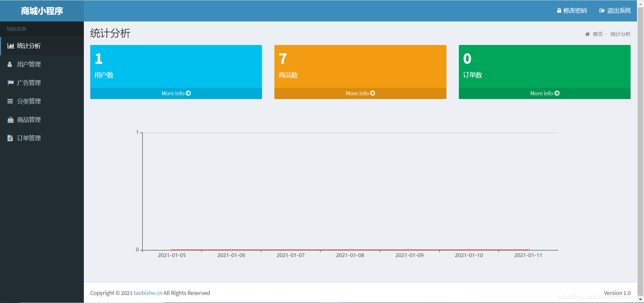
Task: Click the list icon beside 分类管理
Action: 10,101
